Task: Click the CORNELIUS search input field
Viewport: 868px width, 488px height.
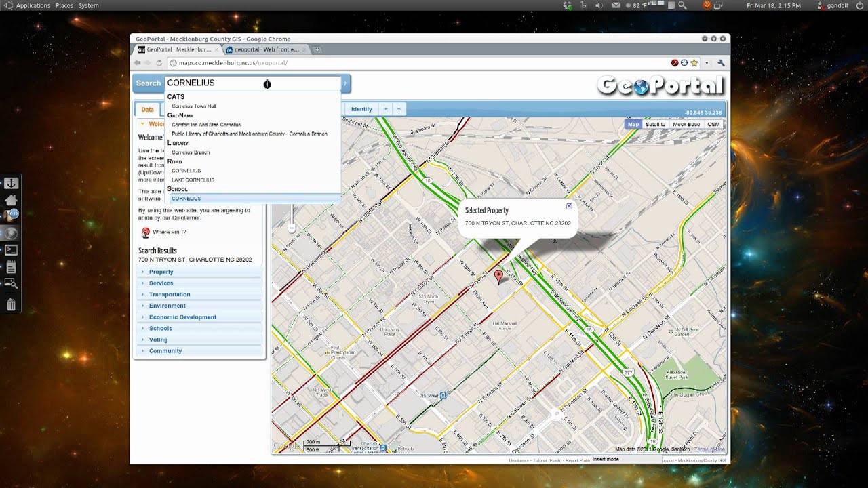Action: coord(252,83)
